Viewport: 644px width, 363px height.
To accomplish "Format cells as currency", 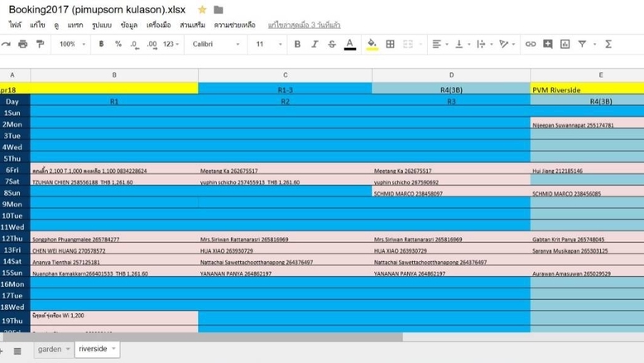I will (x=101, y=44).
